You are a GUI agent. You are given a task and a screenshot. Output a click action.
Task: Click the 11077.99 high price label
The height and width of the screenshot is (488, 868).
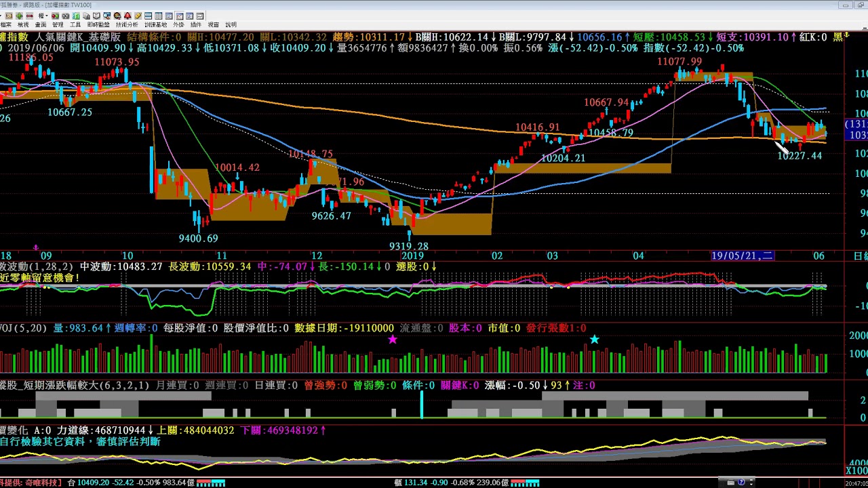click(x=679, y=62)
